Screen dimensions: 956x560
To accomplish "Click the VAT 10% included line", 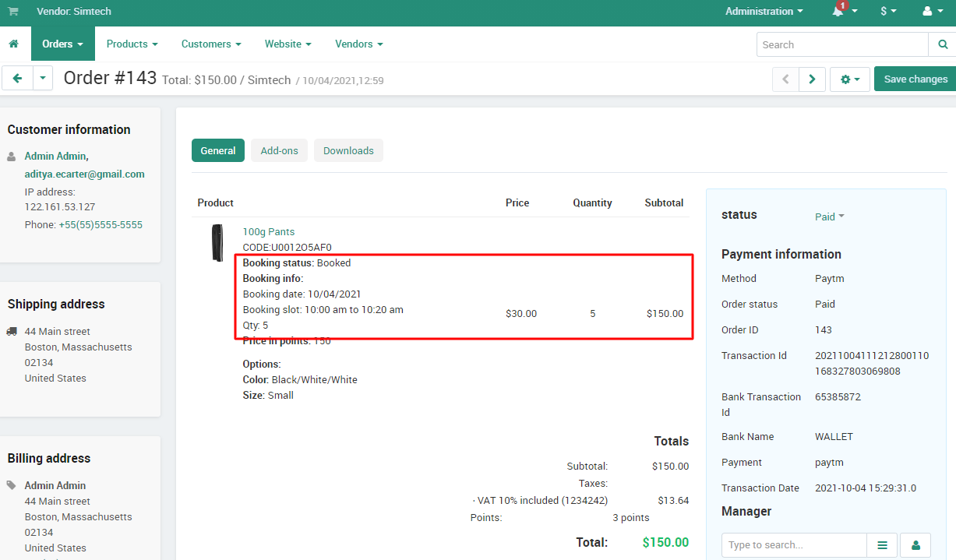I will 540,500.
